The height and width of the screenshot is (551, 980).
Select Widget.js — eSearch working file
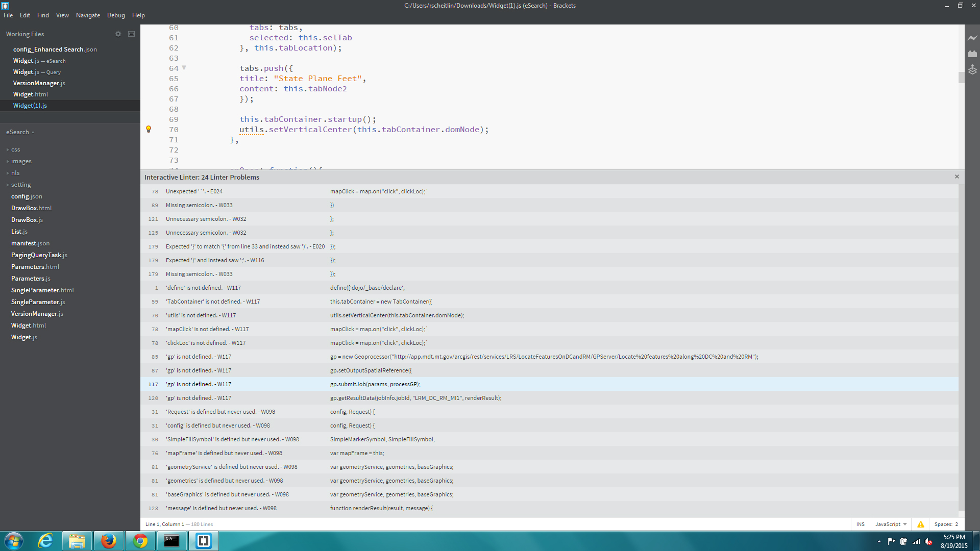click(70, 61)
